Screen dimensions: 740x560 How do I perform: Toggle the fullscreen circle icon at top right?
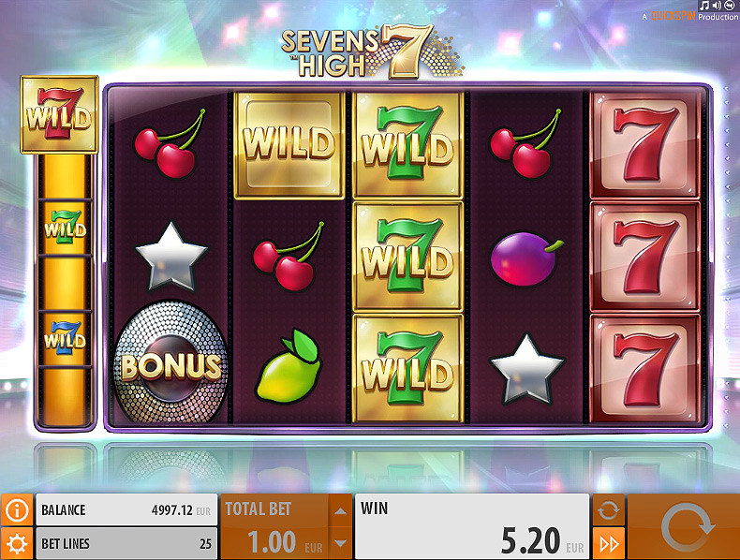tap(730, 6)
